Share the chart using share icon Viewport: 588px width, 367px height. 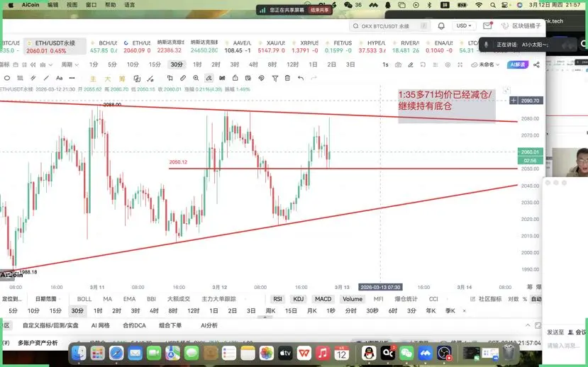click(537, 64)
